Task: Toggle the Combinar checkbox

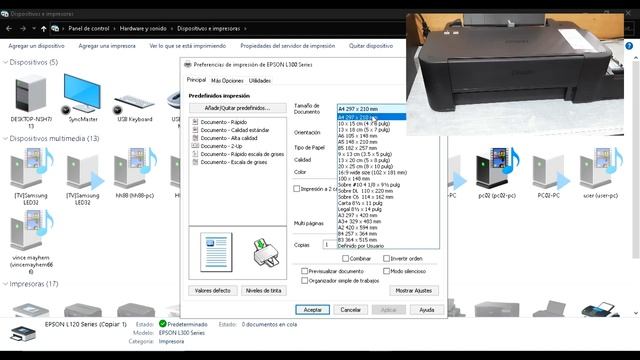Action: [x=345, y=258]
